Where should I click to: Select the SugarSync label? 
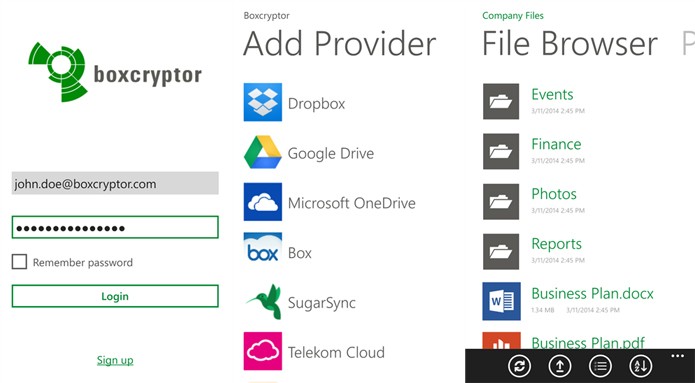point(322,303)
